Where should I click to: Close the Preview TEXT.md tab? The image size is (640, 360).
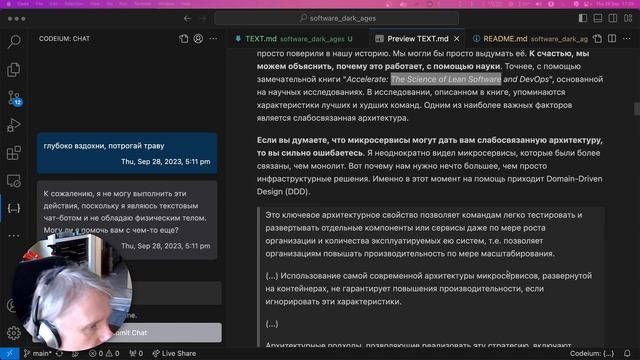point(457,39)
